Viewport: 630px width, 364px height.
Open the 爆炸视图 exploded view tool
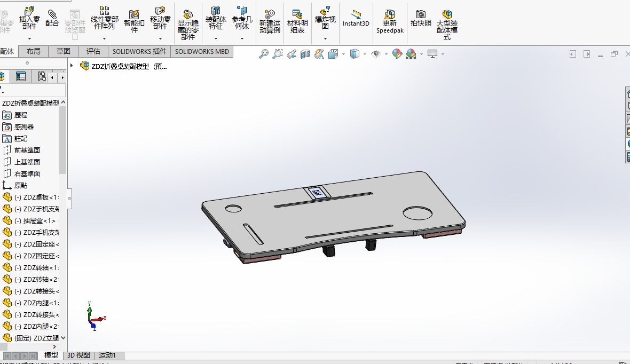(x=325, y=18)
